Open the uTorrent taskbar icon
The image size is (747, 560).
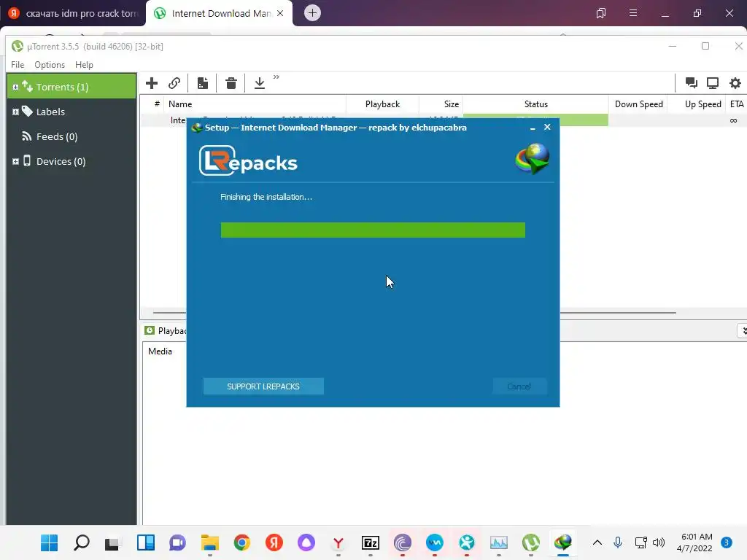531,542
